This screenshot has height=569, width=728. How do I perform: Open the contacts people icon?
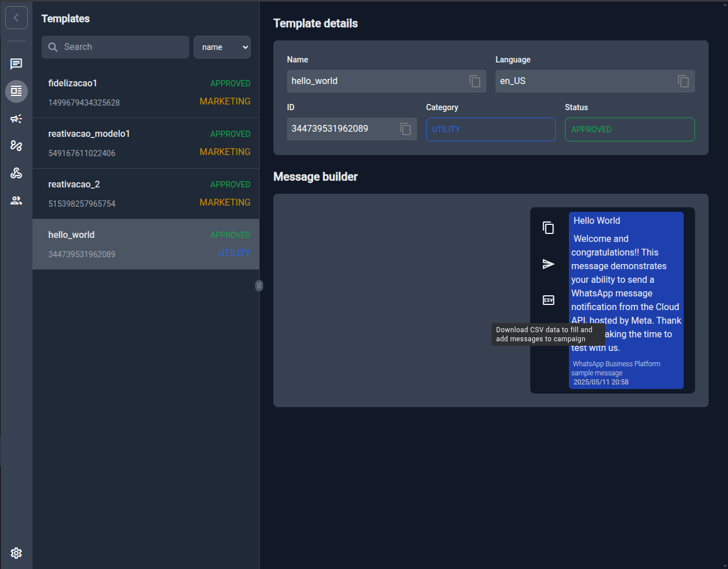[x=16, y=200]
